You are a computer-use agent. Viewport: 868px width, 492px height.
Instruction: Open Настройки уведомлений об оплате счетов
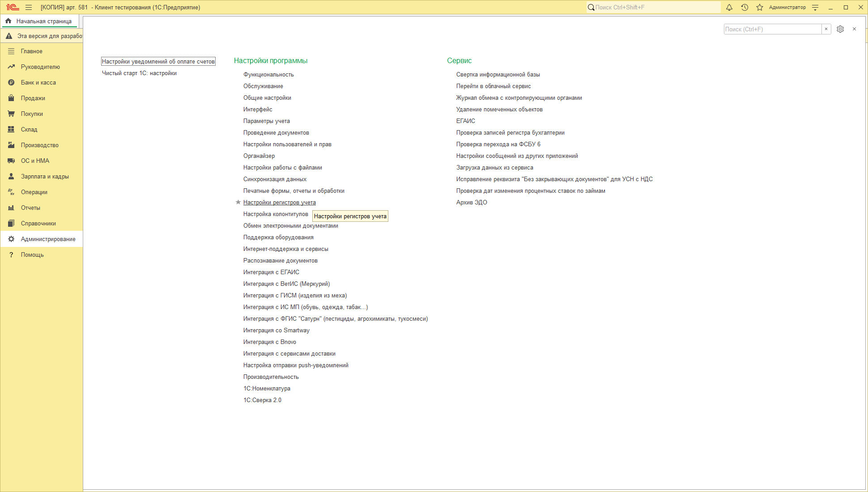pyautogui.click(x=158, y=62)
